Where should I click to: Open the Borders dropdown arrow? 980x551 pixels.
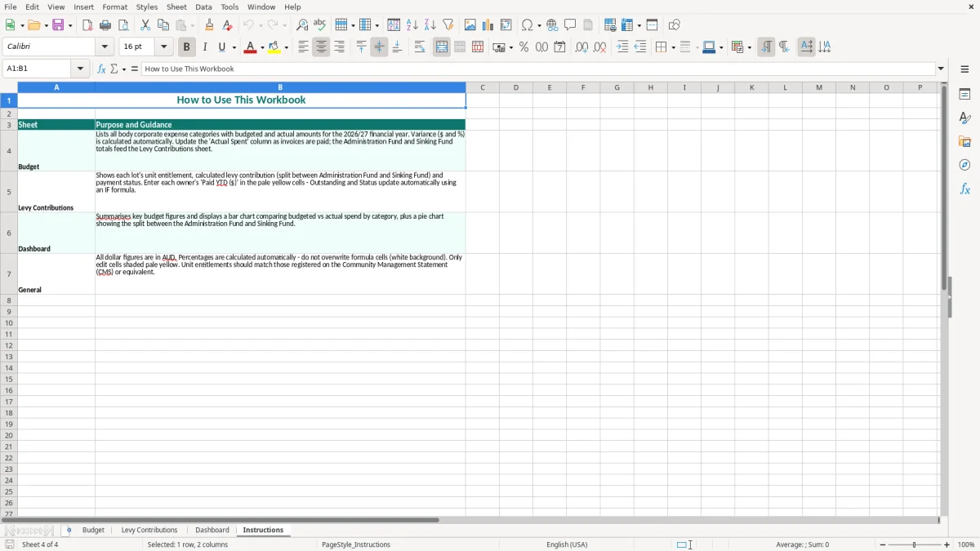click(x=673, y=47)
